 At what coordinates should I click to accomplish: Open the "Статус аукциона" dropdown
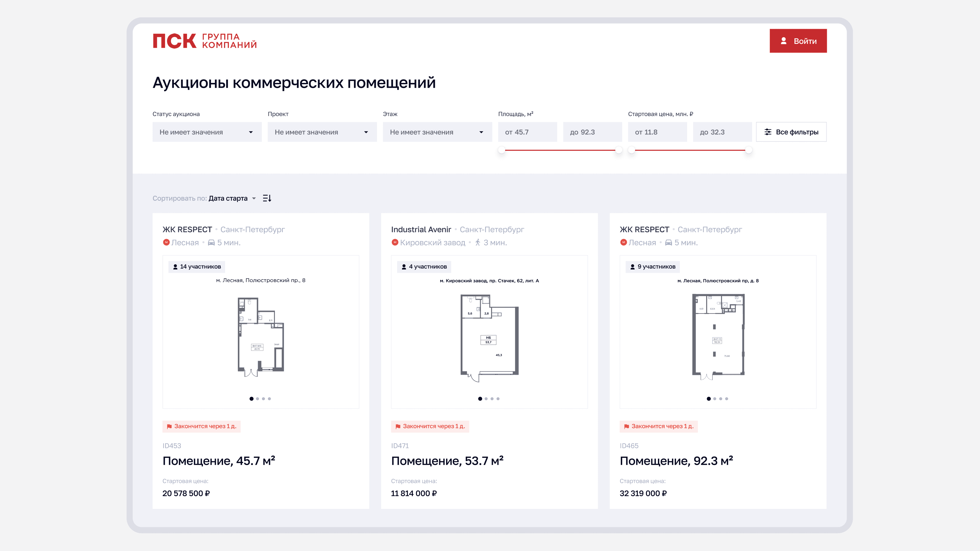tap(207, 132)
